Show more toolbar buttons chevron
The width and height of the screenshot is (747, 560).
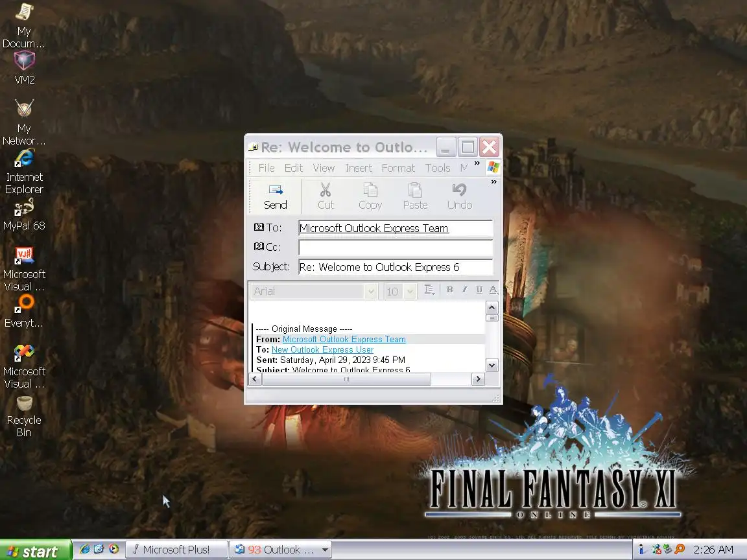point(494,182)
